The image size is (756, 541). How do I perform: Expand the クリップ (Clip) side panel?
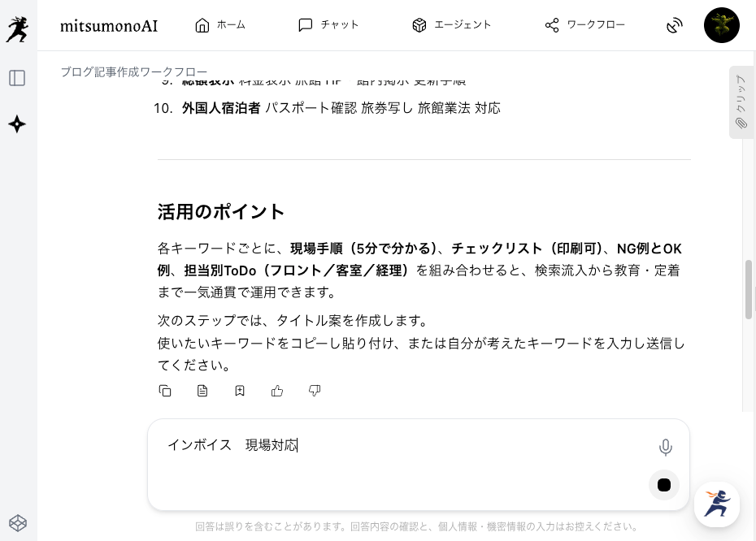[741, 102]
